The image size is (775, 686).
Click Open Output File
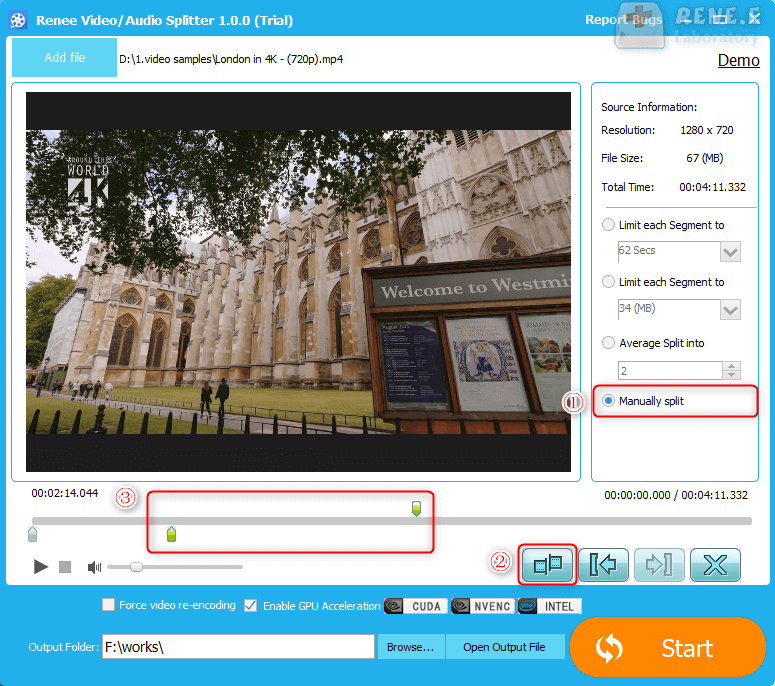pos(504,647)
